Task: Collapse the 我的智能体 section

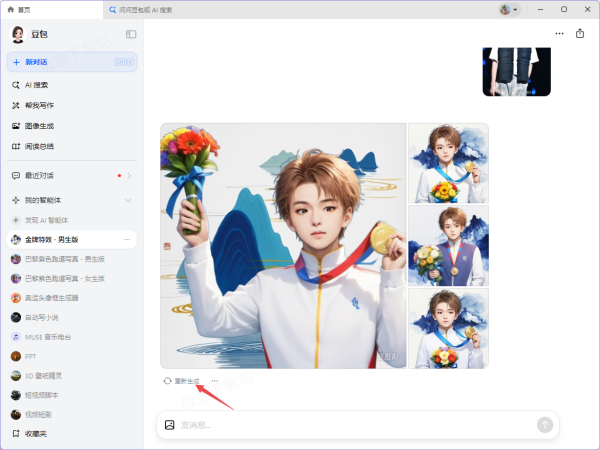Action: point(127,201)
